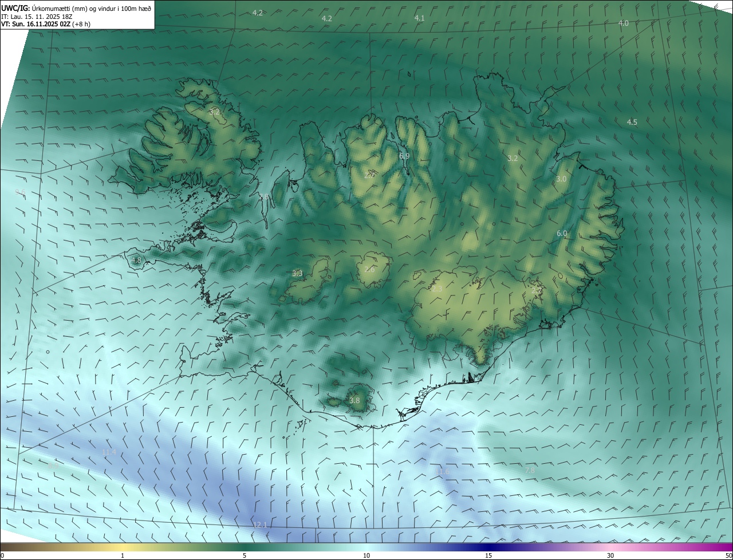Viewport: 733px width, 560px height.
Task: Click the map value label '4.8'
Action: [x=136, y=261]
